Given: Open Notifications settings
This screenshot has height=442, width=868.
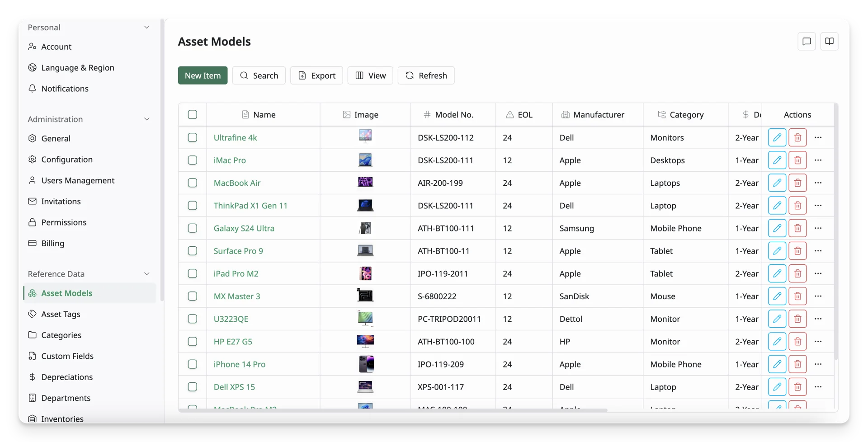Looking at the screenshot, I should (90, 89).
